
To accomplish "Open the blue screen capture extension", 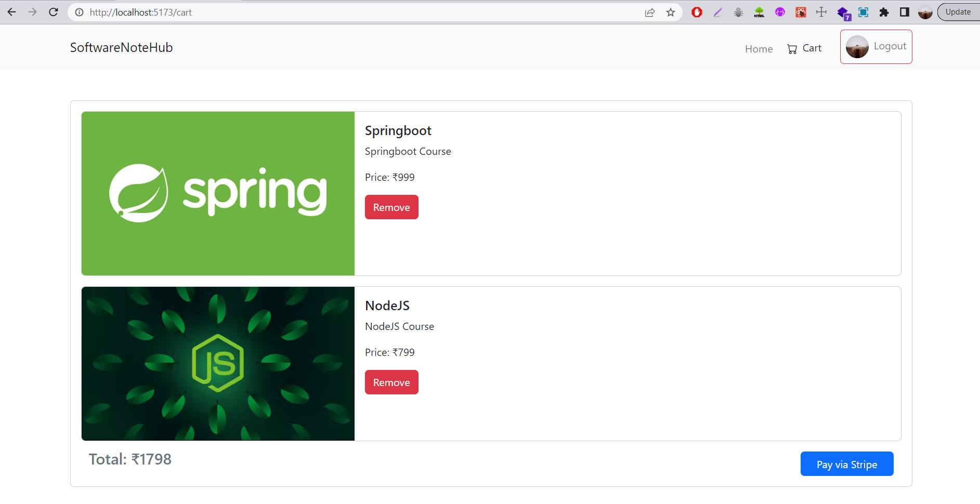I will click(864, 12).
